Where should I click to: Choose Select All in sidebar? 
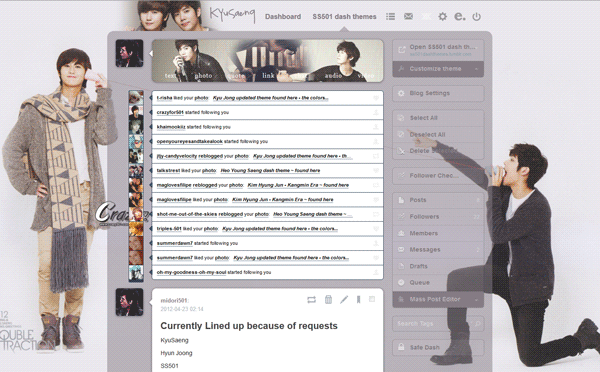[438, 118]
